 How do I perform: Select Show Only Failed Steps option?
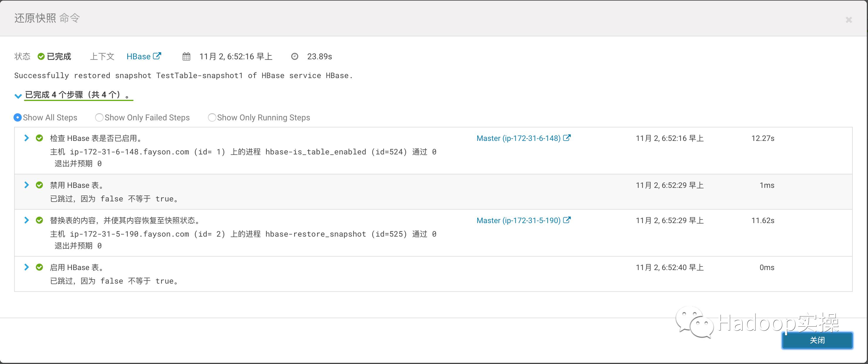coord(99,117)
